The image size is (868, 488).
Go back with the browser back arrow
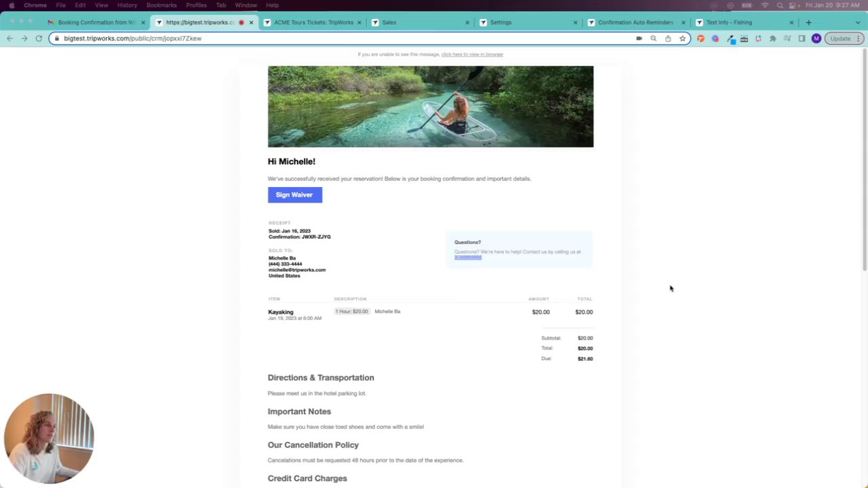pos(9,39)
